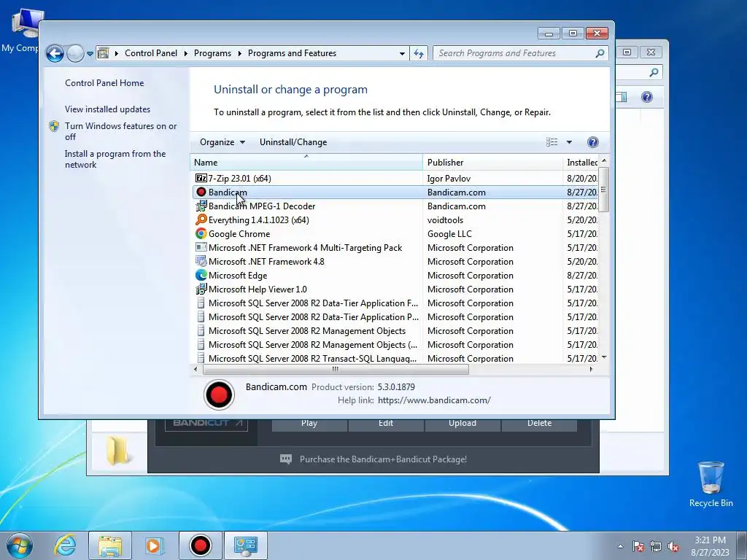The height and width of the screenshot is (560, 747).
Task: Click the Bandicam help link URL
Action: pyautogui.click(x=434, y=400)
